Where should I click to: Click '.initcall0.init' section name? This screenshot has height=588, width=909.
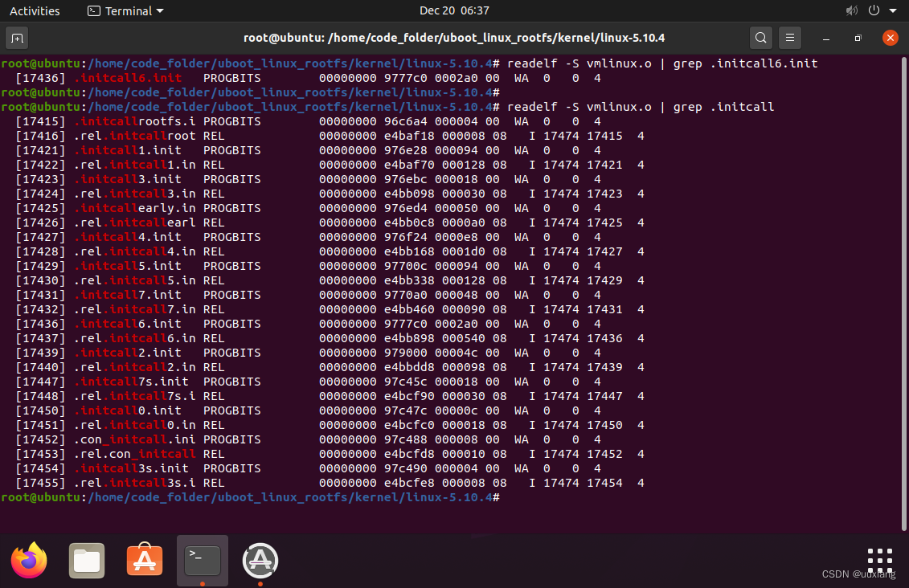[x=128, y=411]
